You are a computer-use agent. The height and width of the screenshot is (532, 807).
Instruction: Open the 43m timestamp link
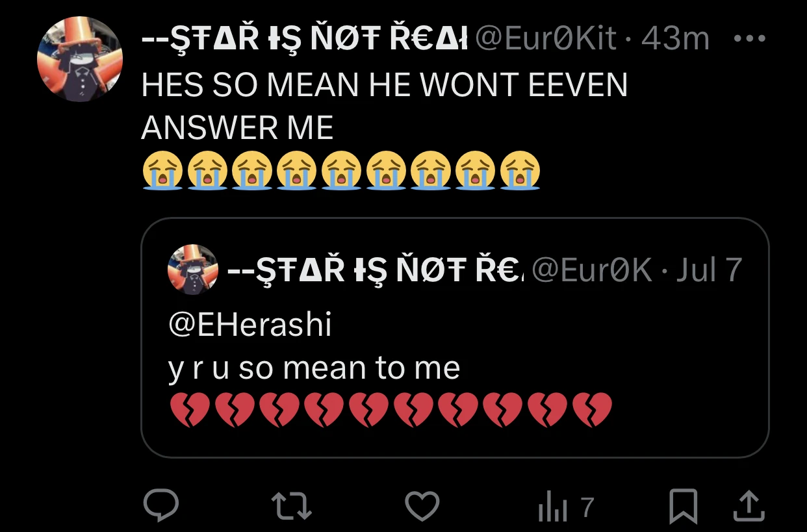tap(675, 39)
